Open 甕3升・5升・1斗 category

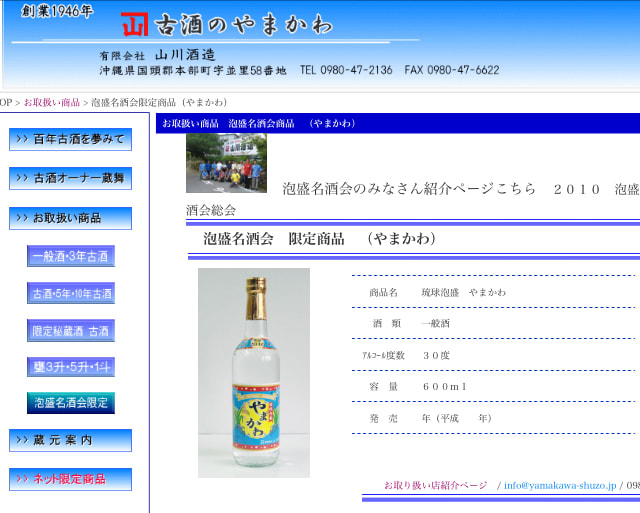coord(71,367)
